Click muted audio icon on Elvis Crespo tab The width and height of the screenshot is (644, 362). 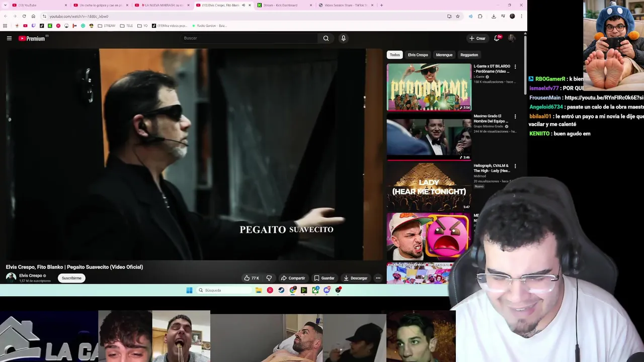[244, 5]
